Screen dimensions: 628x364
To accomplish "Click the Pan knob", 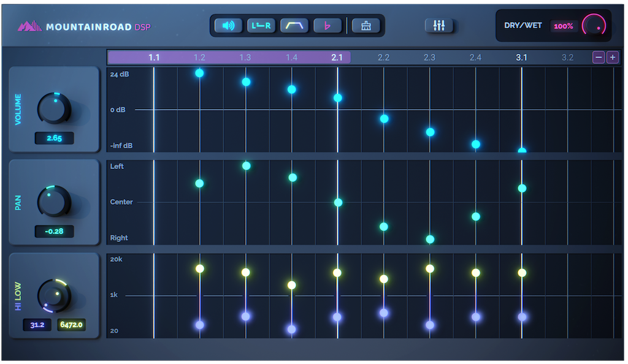I will click(x=54, y=201).
